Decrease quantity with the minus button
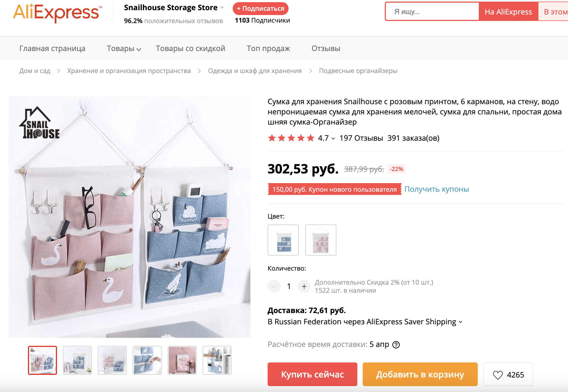 [x=274, y=286]
